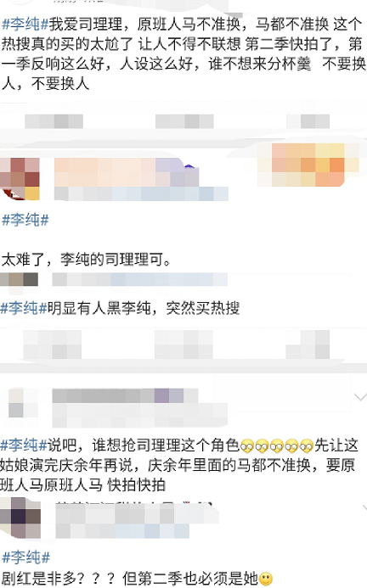The image size is (367, 588).
Task: Comment on the 原班人马不准换 post
Action: (184, 121)
